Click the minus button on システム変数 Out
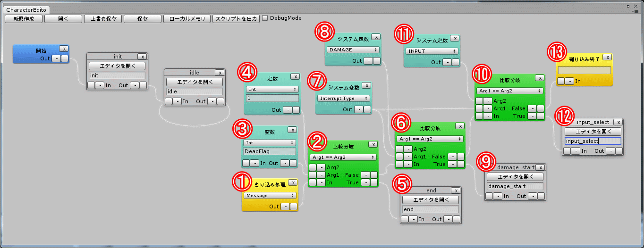The width and height of the screenshot is (644, 248). (358, 109)
